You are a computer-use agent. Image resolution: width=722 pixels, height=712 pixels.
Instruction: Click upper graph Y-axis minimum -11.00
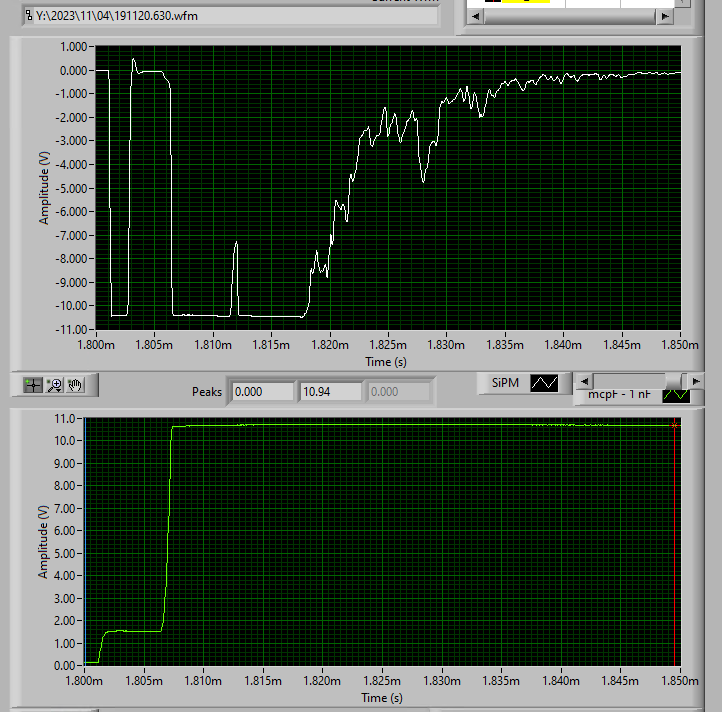[x=71, y=330]
